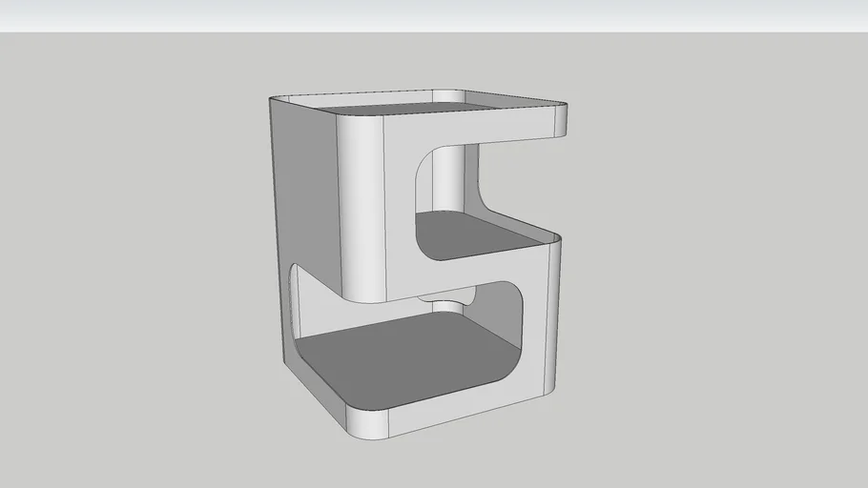Select the upper cylindrical column behind the opening
This screenshot has height=488, width=868.
[450, 181]
